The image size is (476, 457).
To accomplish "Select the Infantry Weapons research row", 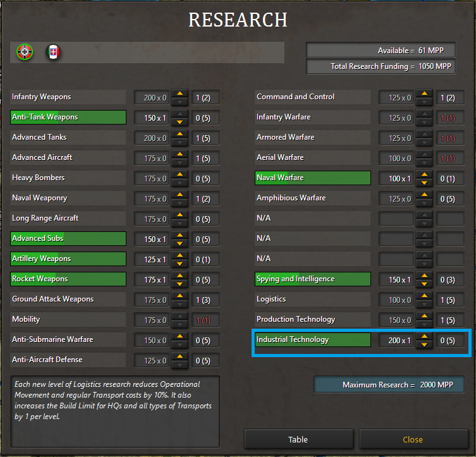I will click(68, 97).
